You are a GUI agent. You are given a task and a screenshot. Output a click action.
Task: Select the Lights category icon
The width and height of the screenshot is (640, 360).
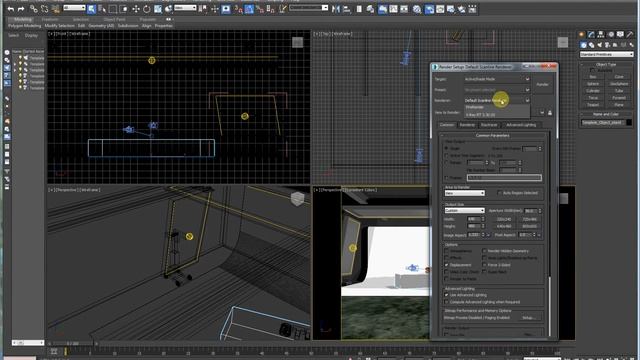600,45
